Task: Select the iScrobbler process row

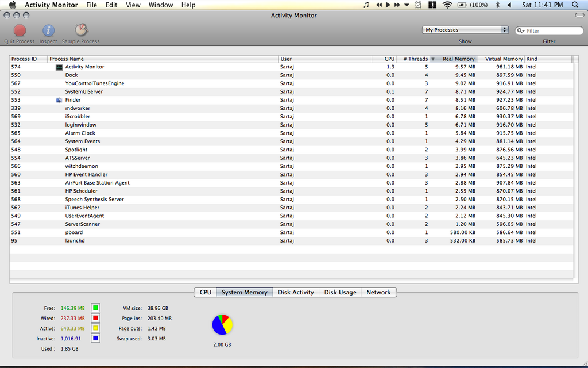Action: click(x=291, y=116)
